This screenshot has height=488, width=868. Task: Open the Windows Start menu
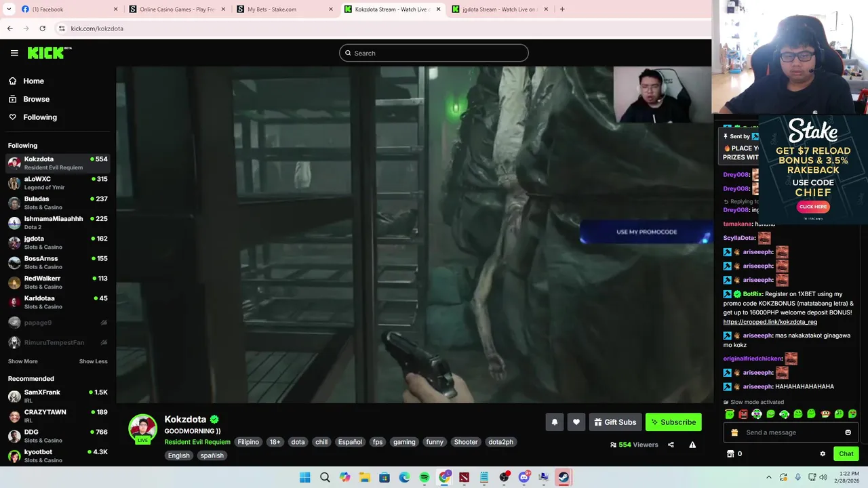point(305,477)
